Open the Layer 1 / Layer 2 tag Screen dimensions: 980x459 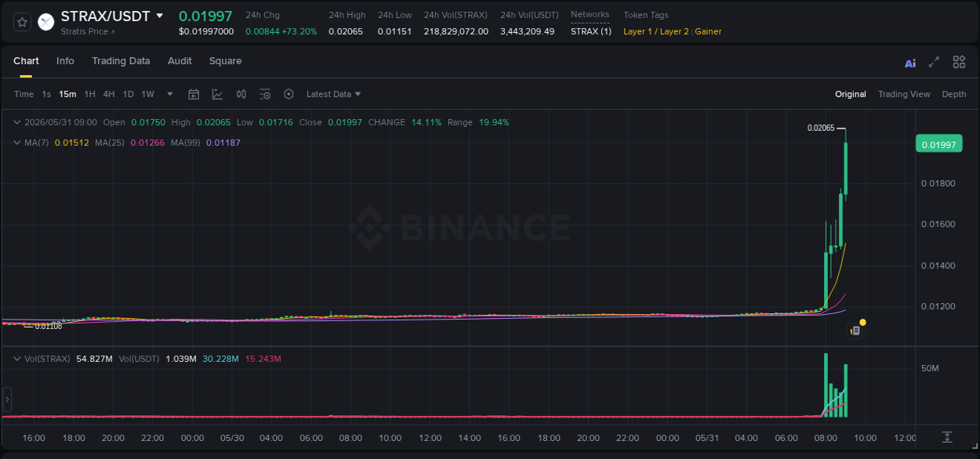pos(656,31)
